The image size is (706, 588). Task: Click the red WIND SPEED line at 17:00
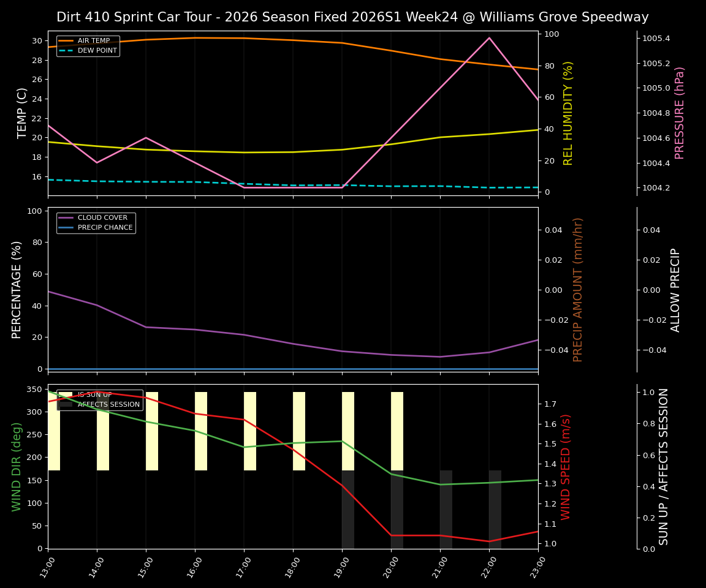click(244, 420)
